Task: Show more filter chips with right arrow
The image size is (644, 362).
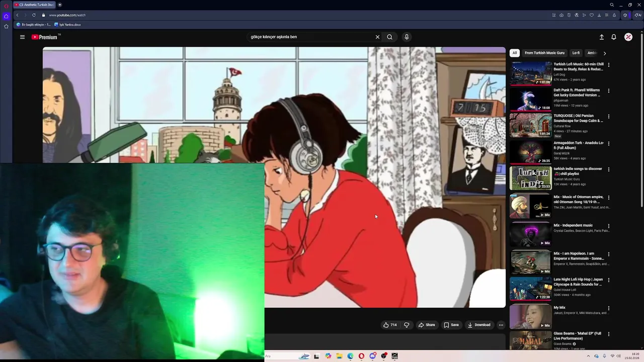Action: pos(604,53)
